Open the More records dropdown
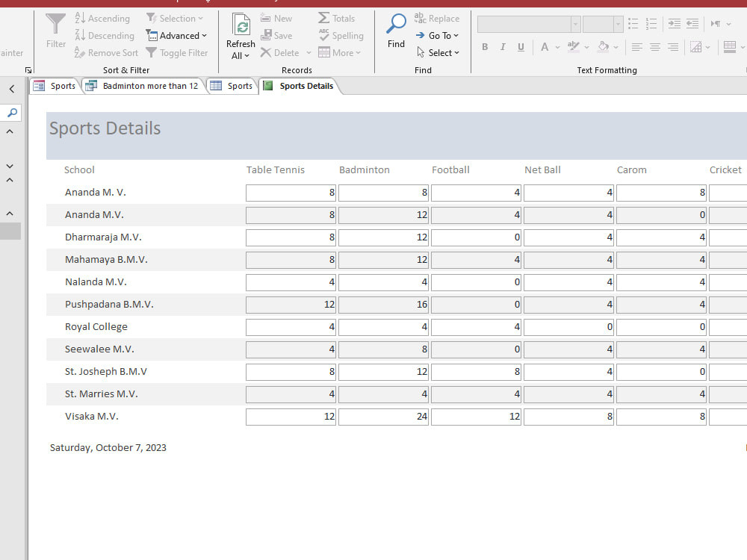This screenshot has width=747, height=560. [341, 52]
